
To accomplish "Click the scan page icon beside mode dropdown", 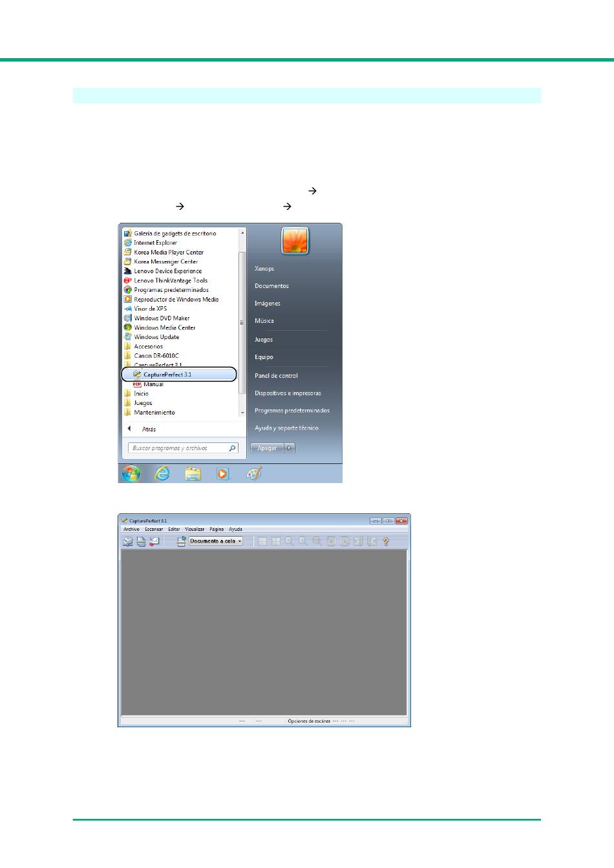I will pyautogui.click(x=182, y=541).
